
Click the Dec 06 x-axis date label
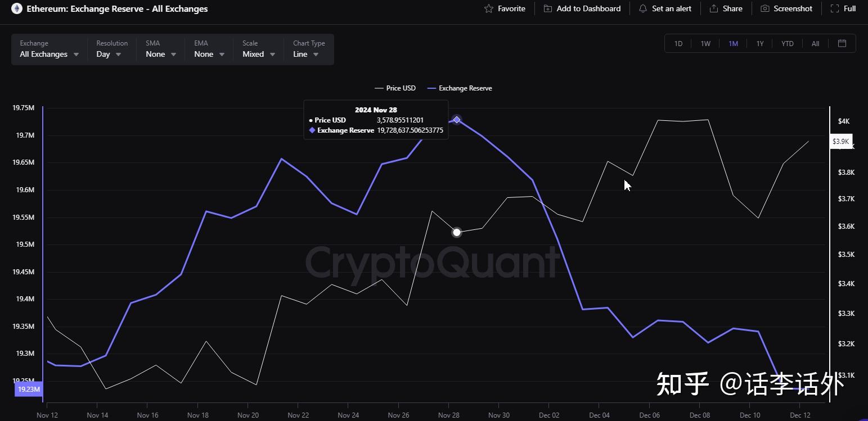coord(649,415)
